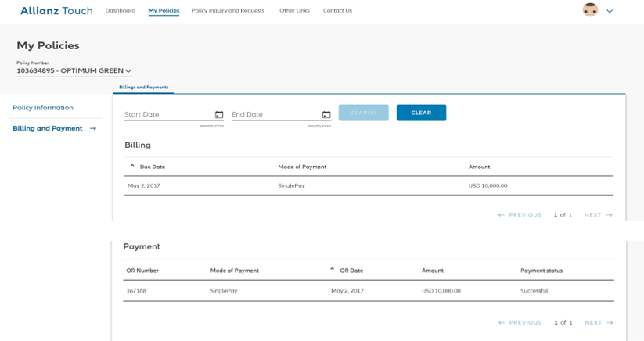Open the End Date calendar picker icon
This screenshot has width=644, height=341.
326,115
